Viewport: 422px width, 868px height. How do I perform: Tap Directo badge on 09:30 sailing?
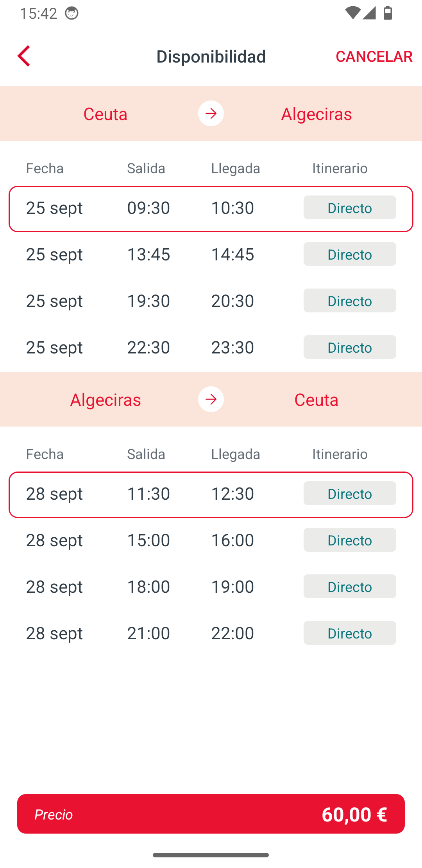[x=350, y=208]
